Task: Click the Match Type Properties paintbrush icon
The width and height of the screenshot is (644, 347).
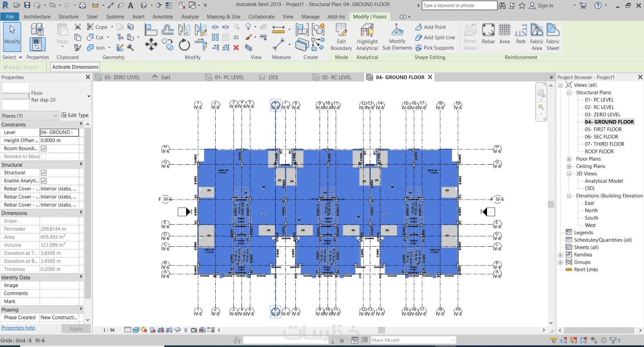Action: point(78,48)
